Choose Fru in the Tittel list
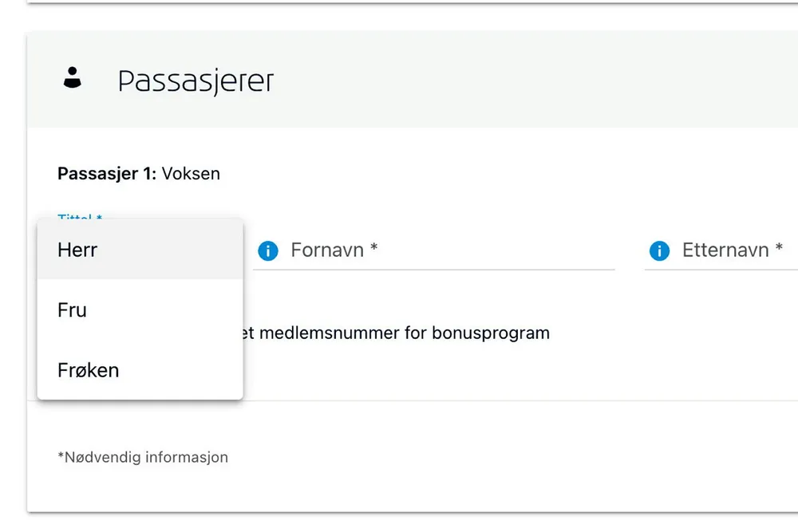This screenshot has width=798, height=532. click(72, 310)
